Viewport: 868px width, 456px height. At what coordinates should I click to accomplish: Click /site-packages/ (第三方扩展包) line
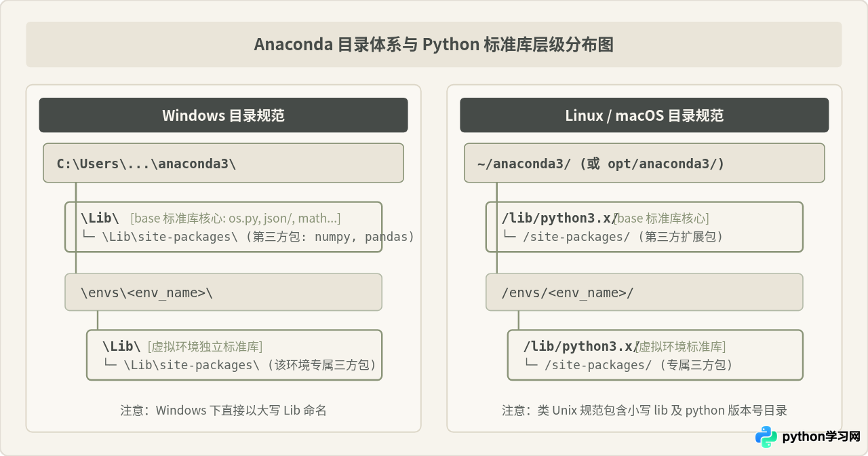point(613,237)
